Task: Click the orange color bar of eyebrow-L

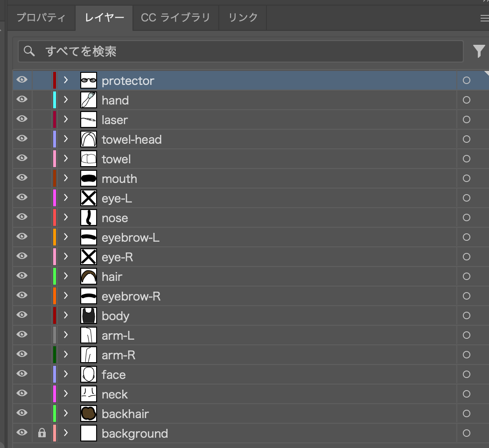Action: click(x=55, y=237)
